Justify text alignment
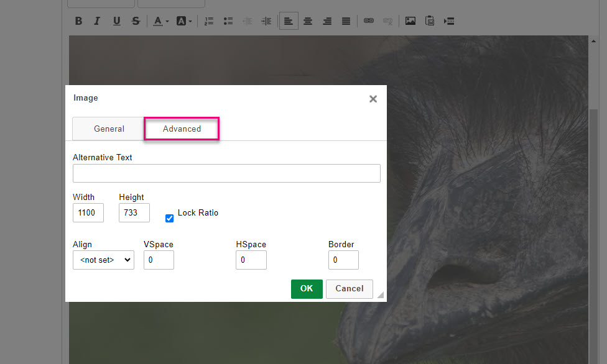 point(346,21)
